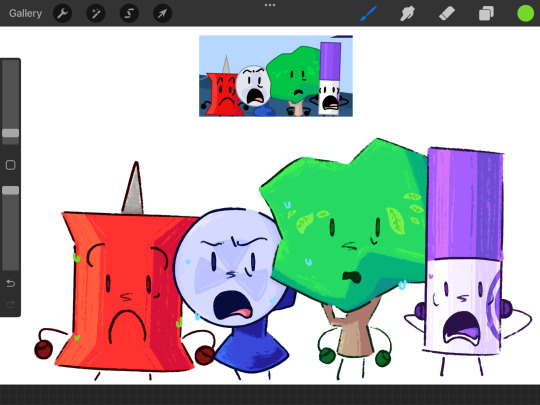Open the green active color swatch

click(526, 13)
